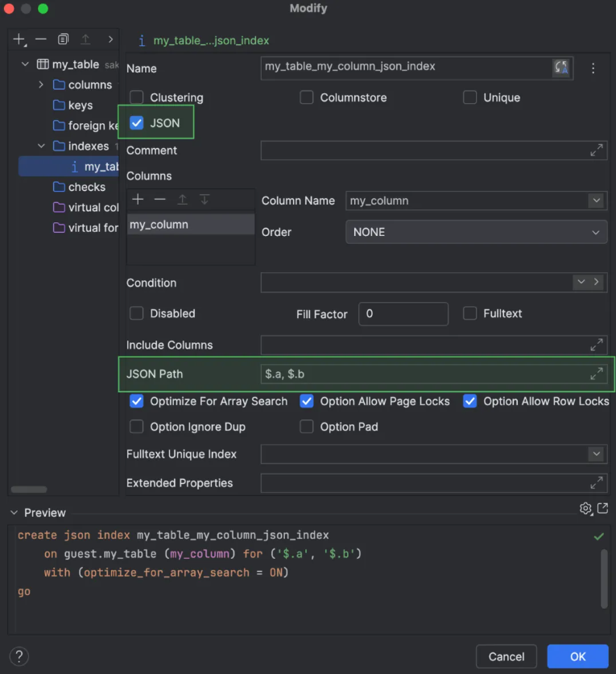The height and width of the screenshot is (674, 616).
Task: Enable the Clustering checkbox
Action: (137, 97)
